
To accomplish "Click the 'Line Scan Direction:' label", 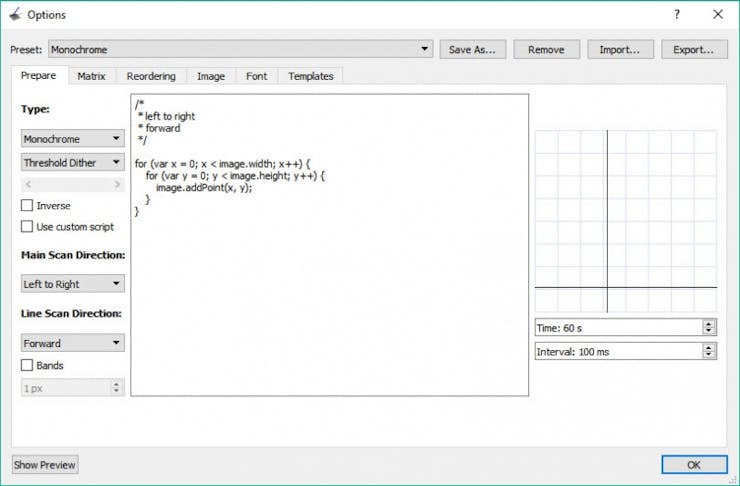I will 71,313.
